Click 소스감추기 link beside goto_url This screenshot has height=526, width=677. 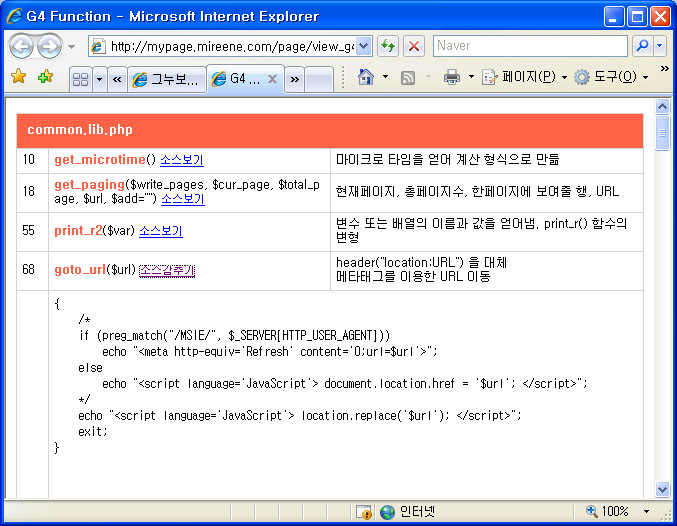point(167,270)
